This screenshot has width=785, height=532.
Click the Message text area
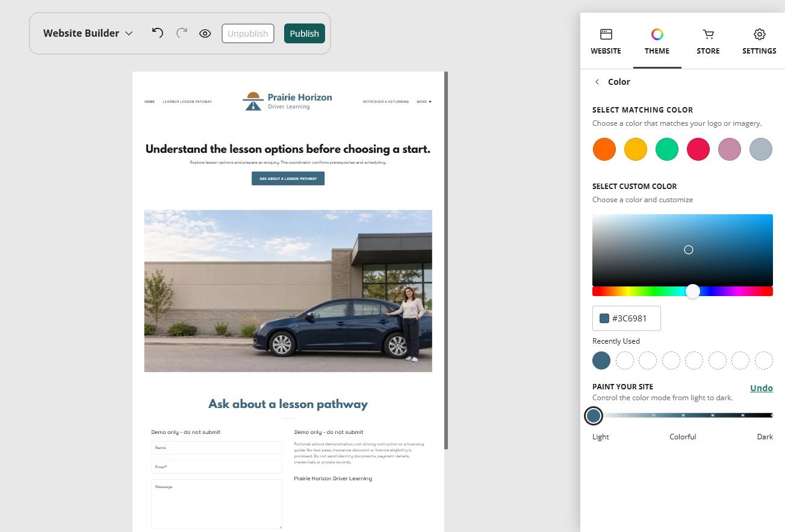217,504
